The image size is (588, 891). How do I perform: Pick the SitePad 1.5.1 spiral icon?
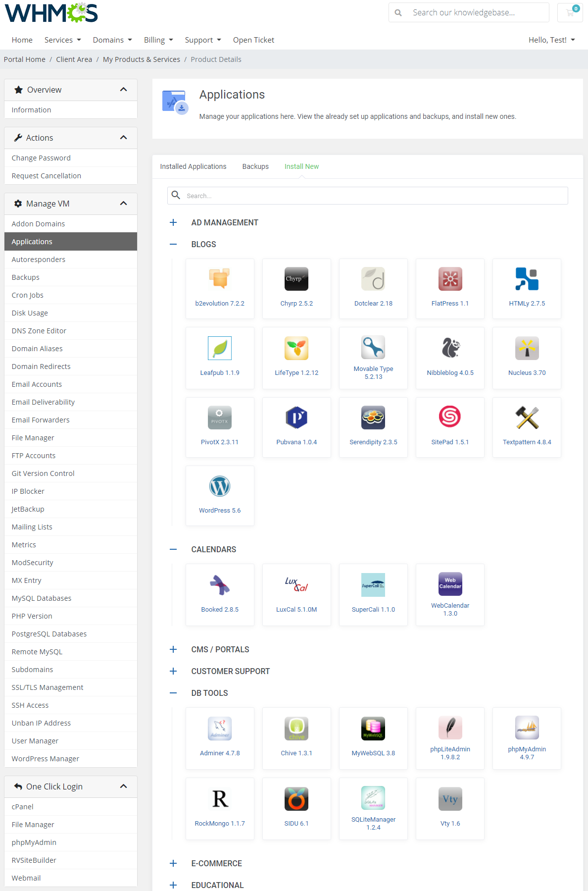[x=450, y=417]
